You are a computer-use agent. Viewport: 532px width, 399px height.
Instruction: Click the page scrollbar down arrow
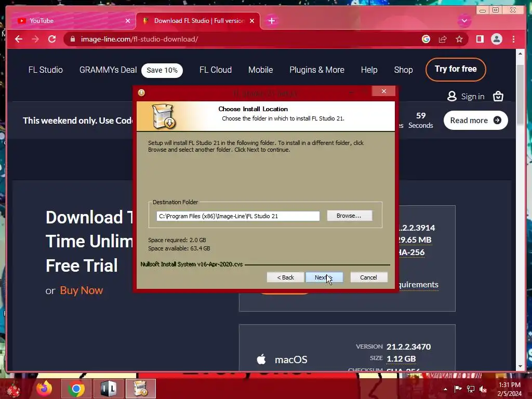pos(521,366)
